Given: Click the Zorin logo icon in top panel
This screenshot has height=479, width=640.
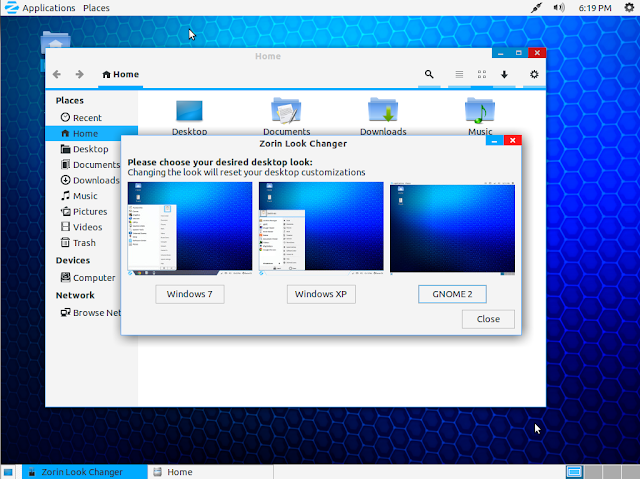Looking at the screenshot, I should (11, 8).
